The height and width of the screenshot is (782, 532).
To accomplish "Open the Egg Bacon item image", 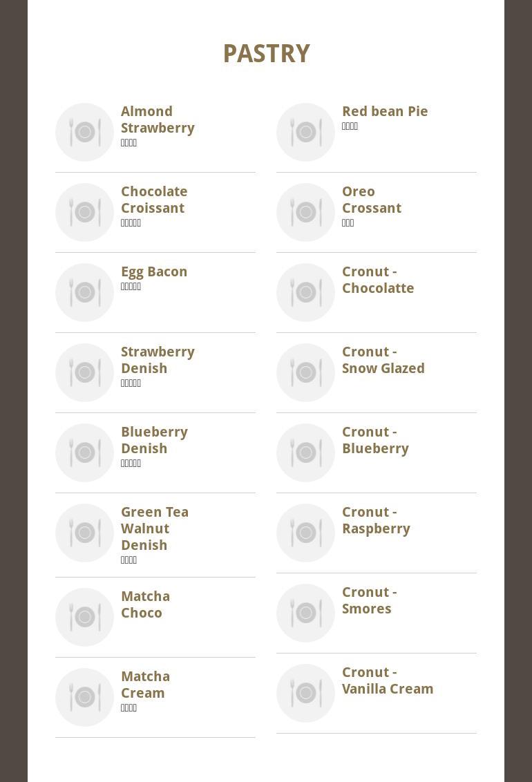I will coord(84,292).
